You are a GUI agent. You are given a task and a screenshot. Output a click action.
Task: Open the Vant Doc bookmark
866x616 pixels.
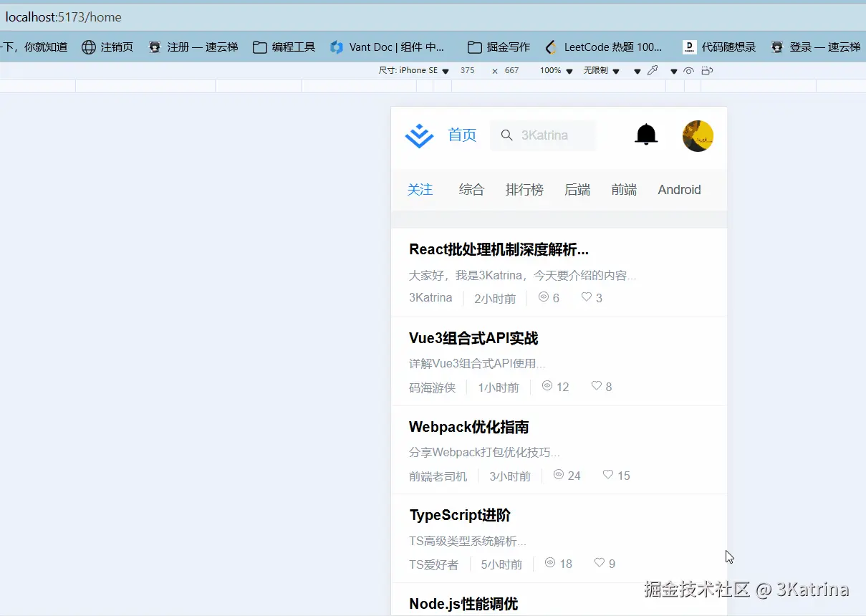click(x=388, y=47)
